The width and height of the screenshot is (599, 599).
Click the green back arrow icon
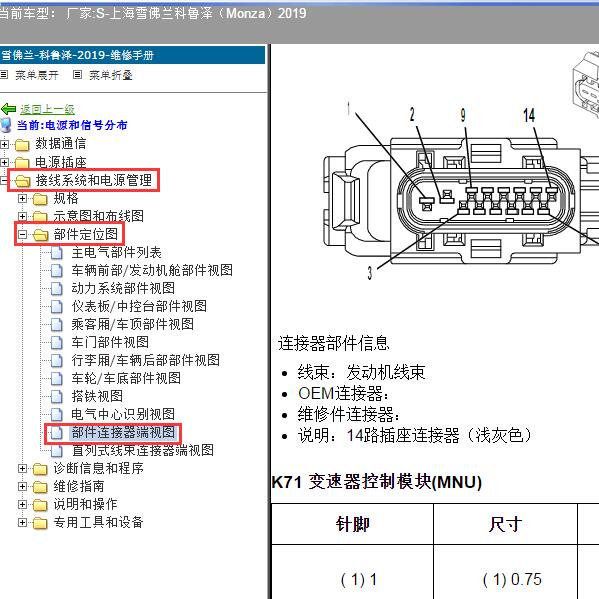8,109
